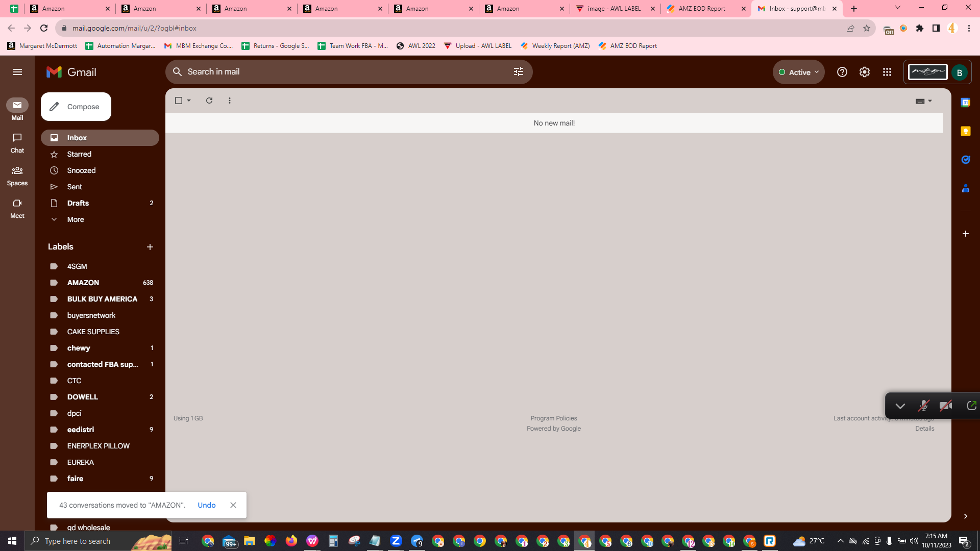The height and width of the screenshot is (551, 980).
Task: Open the CAKE SUPPLIES label
Action: coord(100,332)
